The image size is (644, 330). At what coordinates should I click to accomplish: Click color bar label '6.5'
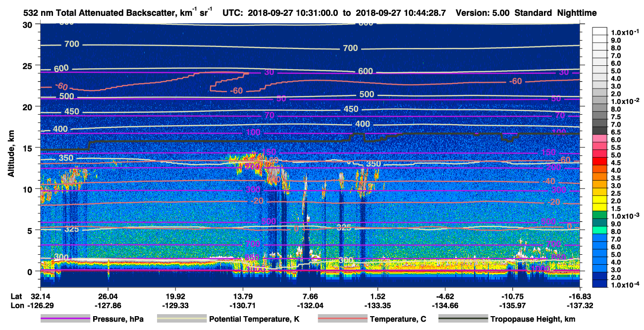tap(616, 132)
